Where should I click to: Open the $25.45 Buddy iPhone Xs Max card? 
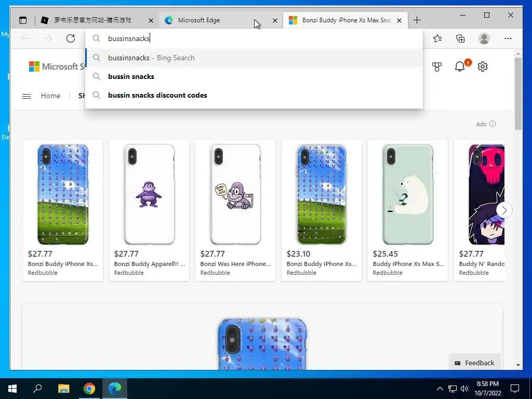click(407, 210)
